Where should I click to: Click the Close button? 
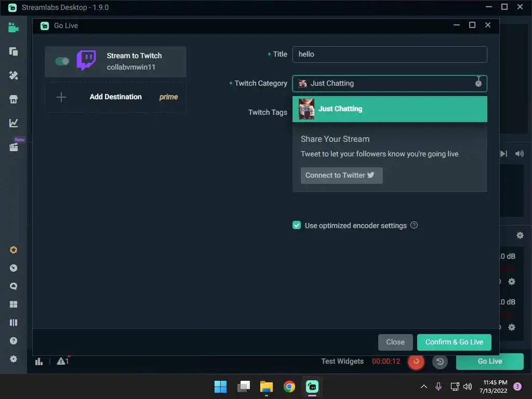[x=395, y=342]
